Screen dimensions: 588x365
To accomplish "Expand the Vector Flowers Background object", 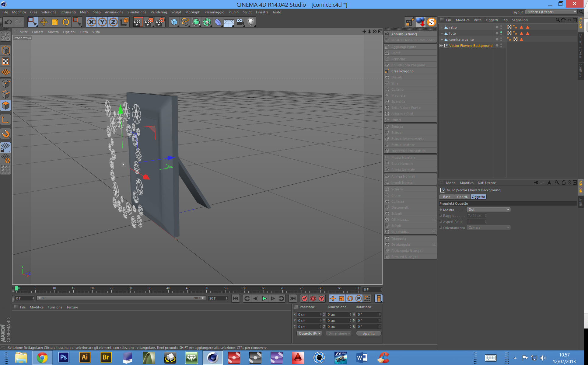I will 441,46.
